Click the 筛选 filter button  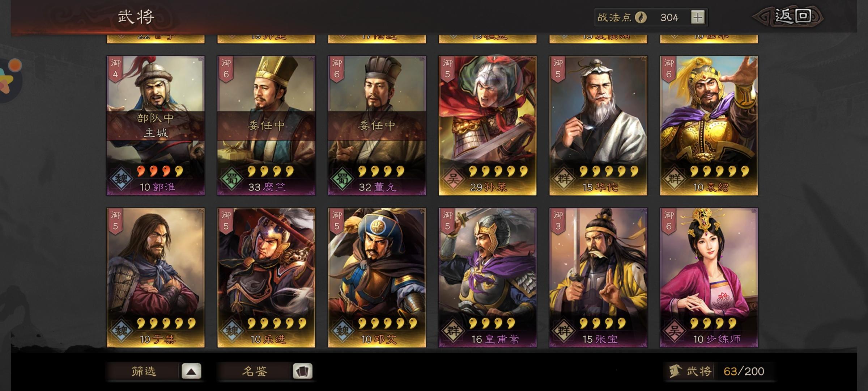coord(144,371)
